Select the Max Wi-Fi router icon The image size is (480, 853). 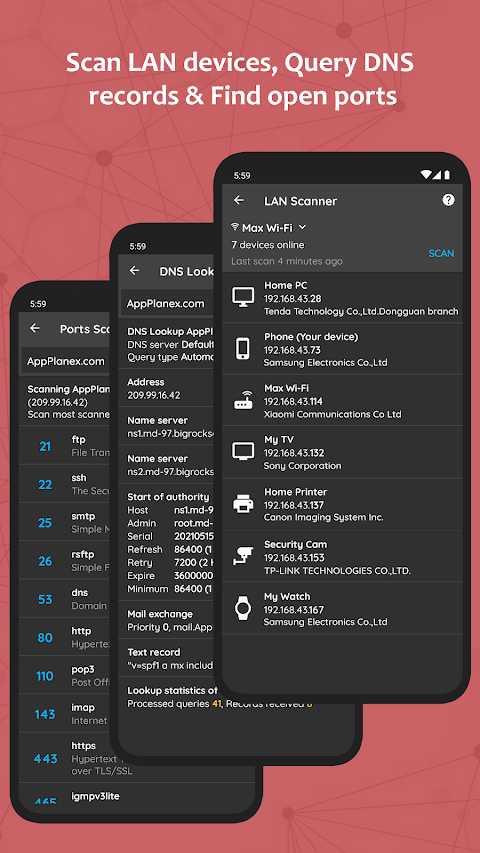point(243,400)
